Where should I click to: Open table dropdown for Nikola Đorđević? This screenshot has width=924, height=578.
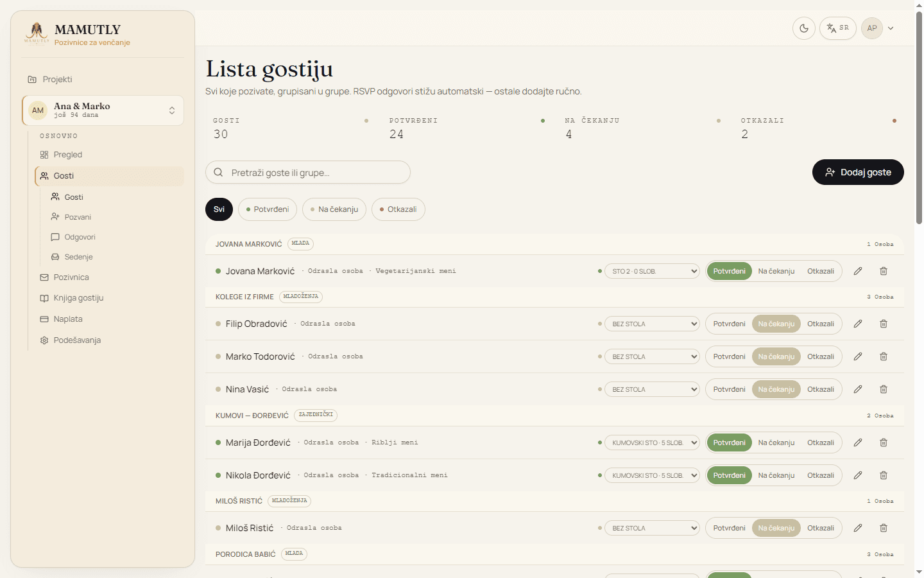[x=652, y=475]
